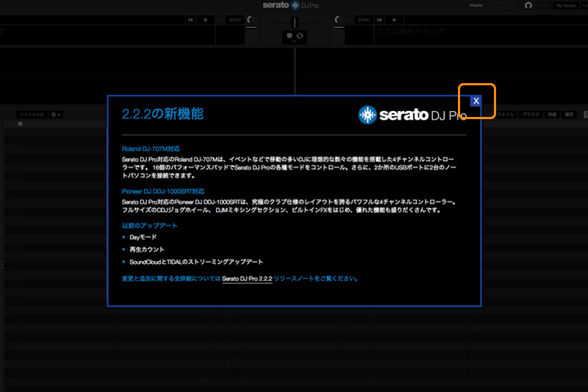Expand the center panel chevron
The height and width of the screenshot is (392, 588).
pos(295,41)
